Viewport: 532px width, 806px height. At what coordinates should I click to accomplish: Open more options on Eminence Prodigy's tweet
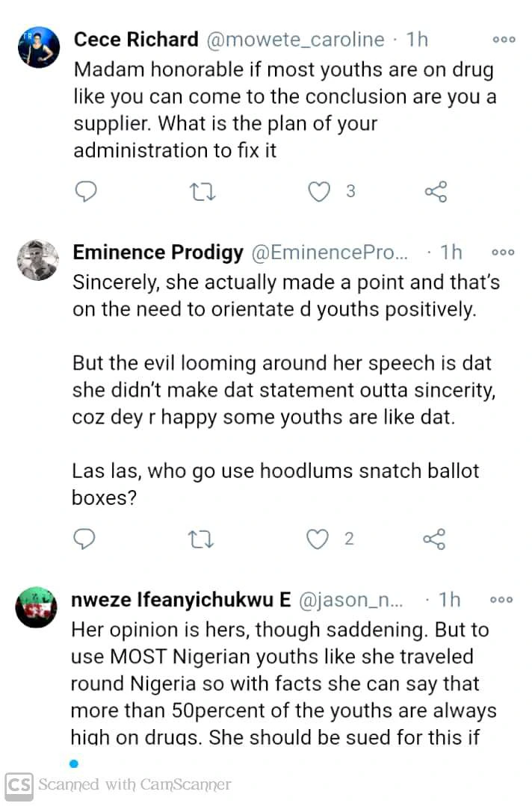(502, 252)
